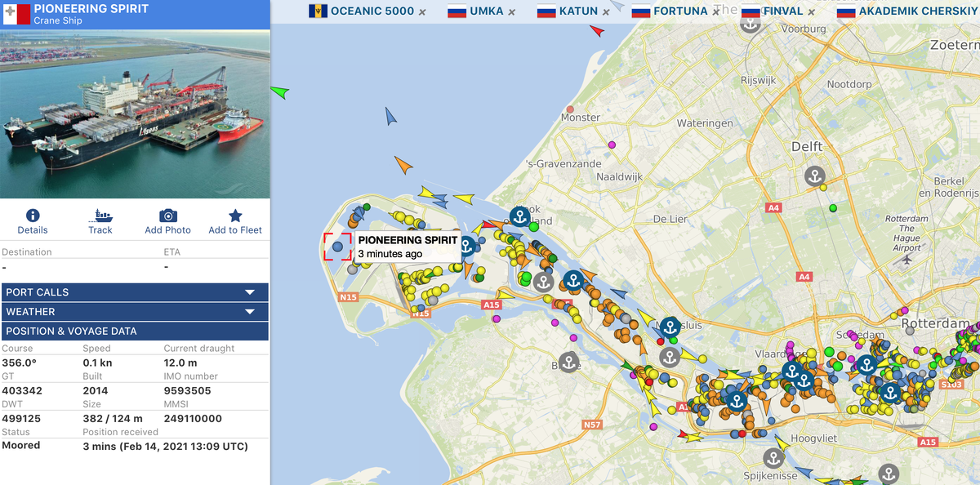Click the Crane Ship type label

pyautogui.click(x=58, y=20)
